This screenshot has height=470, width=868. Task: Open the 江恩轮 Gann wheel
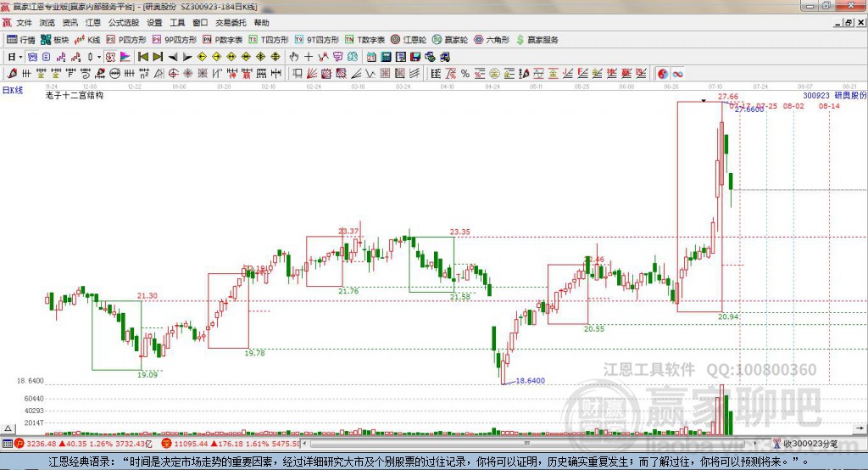pyautogui.click(x=409, y=39)
